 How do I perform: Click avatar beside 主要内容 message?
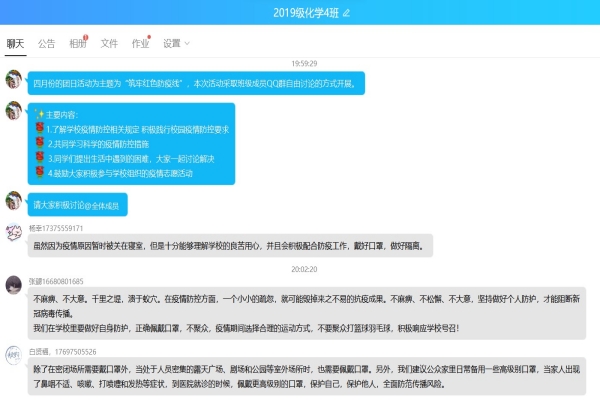point(14,110)
